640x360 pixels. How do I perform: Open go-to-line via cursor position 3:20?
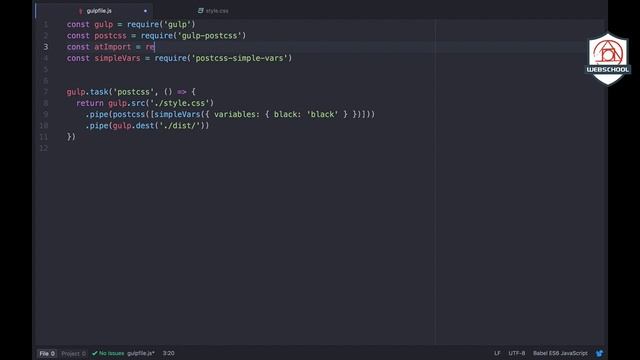pyautogui.click(x=169, y=353)
